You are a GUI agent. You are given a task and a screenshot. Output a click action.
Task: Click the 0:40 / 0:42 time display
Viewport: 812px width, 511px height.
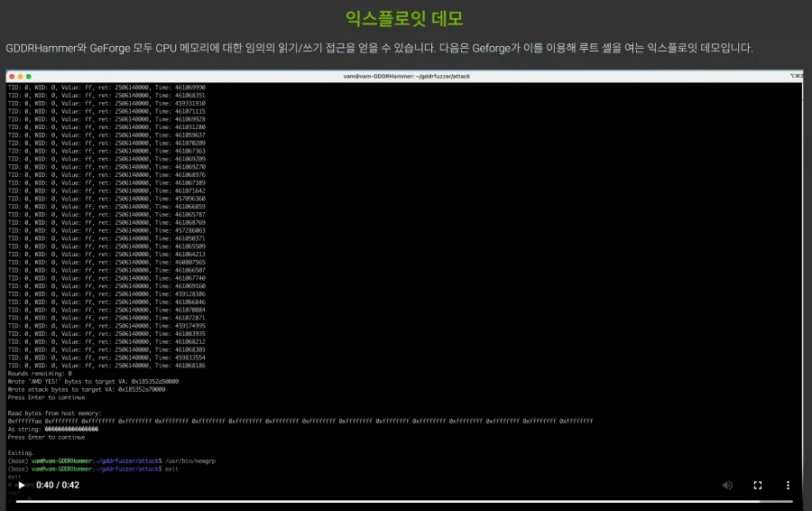[58, 485]
